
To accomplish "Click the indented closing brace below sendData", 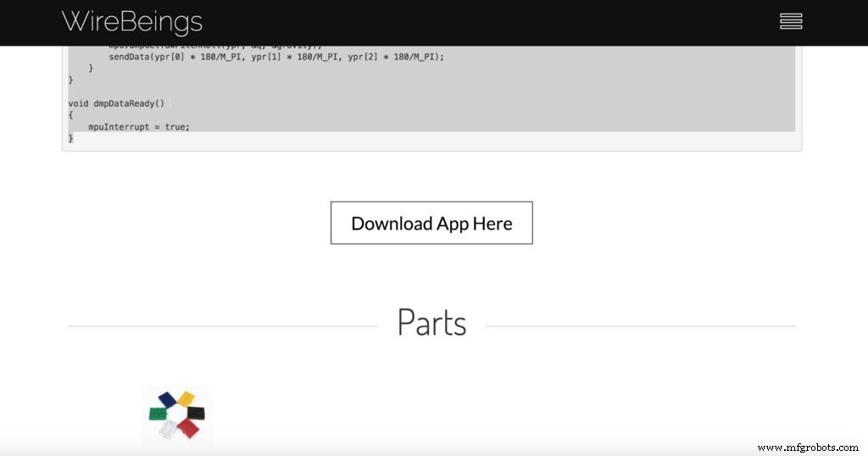I will [x=92, y=68].
